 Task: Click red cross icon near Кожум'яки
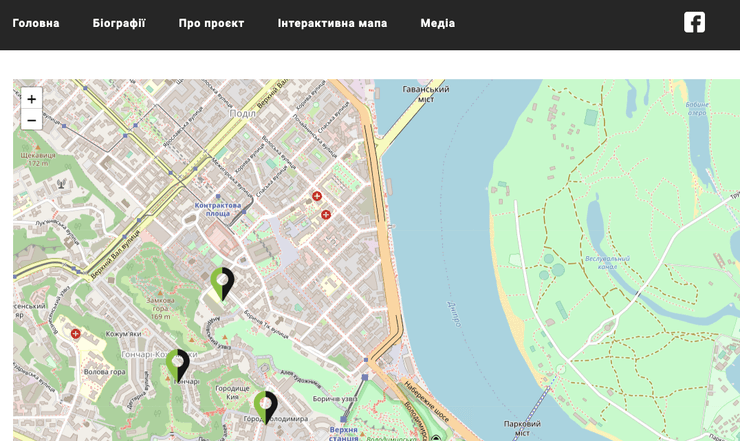click(75, 334)
